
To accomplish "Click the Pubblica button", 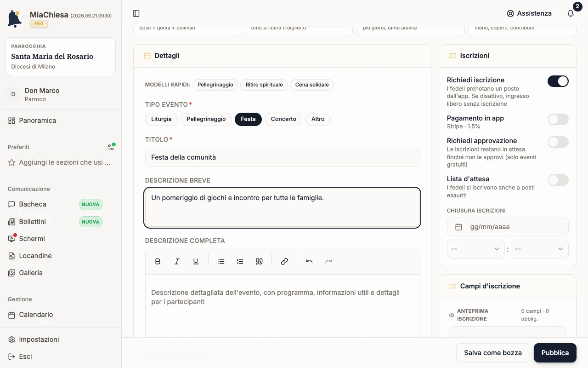I will click(x=555, y=353).
